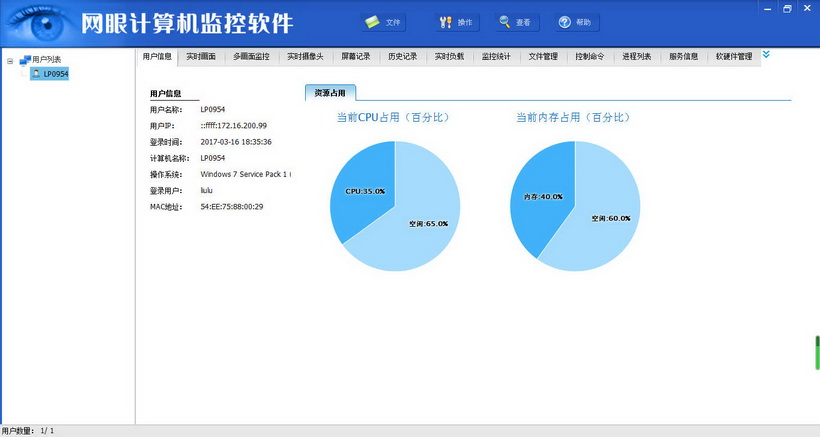Image resolution: width=820 pixels, height=437 pixels.
Task: Click operating system value Windows 7 Service Pack 1
Action: pyautogui.click(x=245, y=175)
